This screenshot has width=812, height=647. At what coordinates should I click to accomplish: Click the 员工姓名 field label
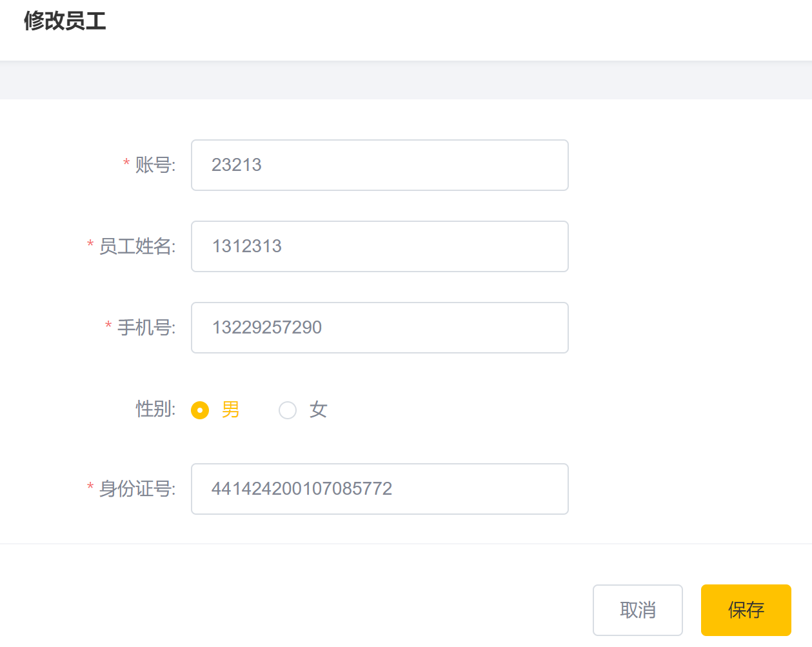137,246
